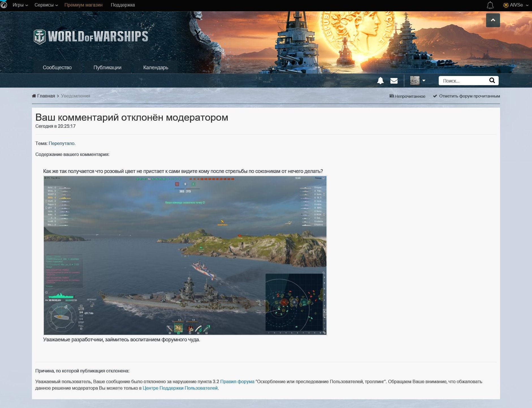Screen dimensions: 532x408
Task: Click the top bar notification bell
Action: pyautogui.click(x=490, y=5)
